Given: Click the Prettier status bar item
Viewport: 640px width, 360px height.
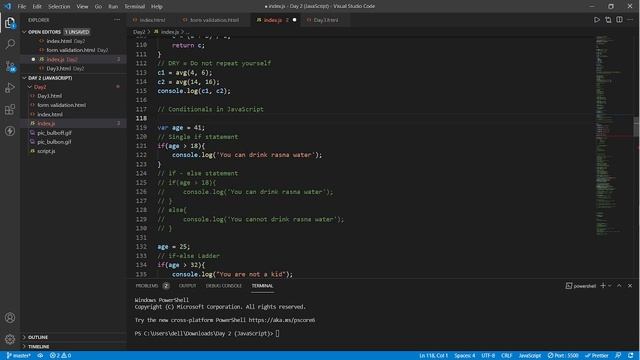Looking at the screenshot, I should [x=597, y=356].
